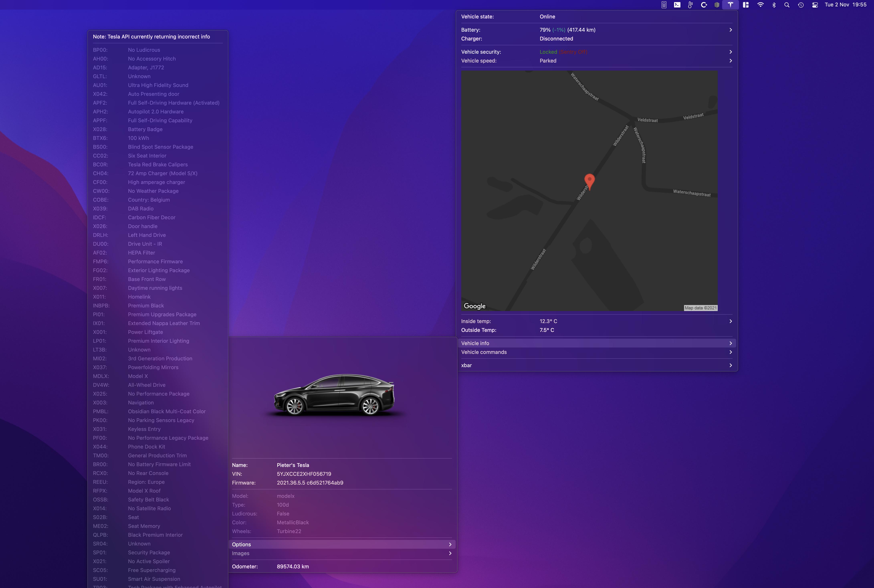This screenshot has height=588, width=874.
Task: Click the name 'Pieter's Tesla'
Action: click(x=293, y=465)
